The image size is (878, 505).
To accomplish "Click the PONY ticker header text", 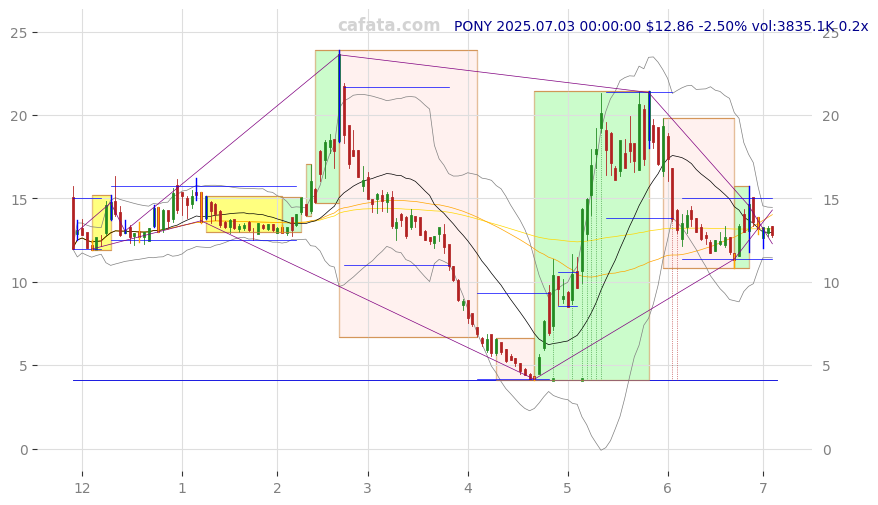I will coord(661,26).
